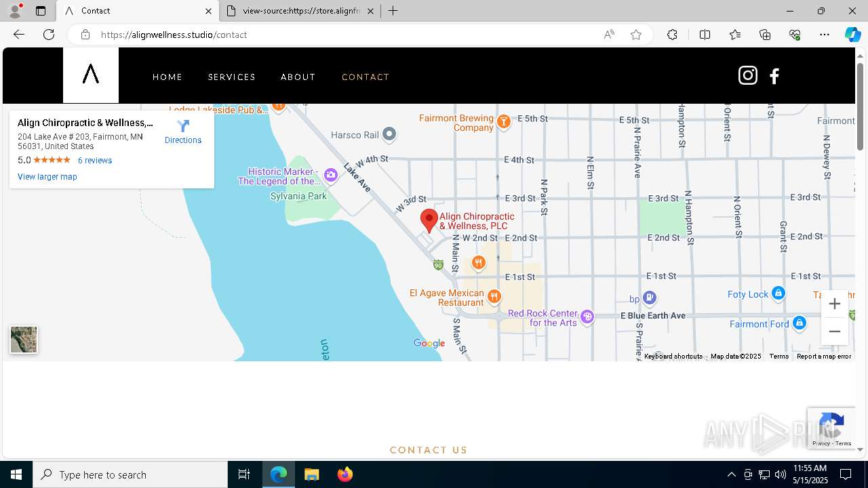This screenshot has width=868, height=488.
Task: Close the Contact tab
Action: pyautogui.click(x=208, y=11)
